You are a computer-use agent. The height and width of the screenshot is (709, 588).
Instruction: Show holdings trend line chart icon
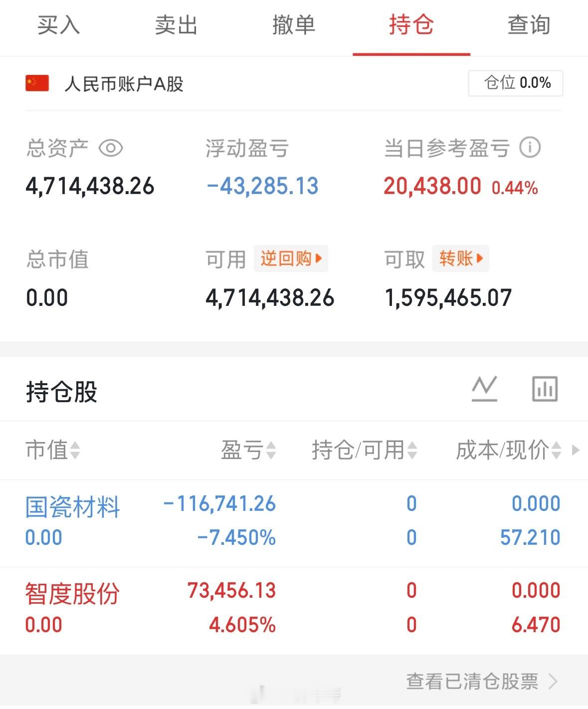484,389
